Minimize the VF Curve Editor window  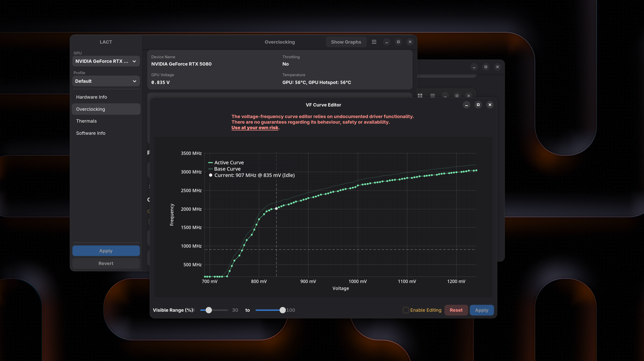click(466, 105)
